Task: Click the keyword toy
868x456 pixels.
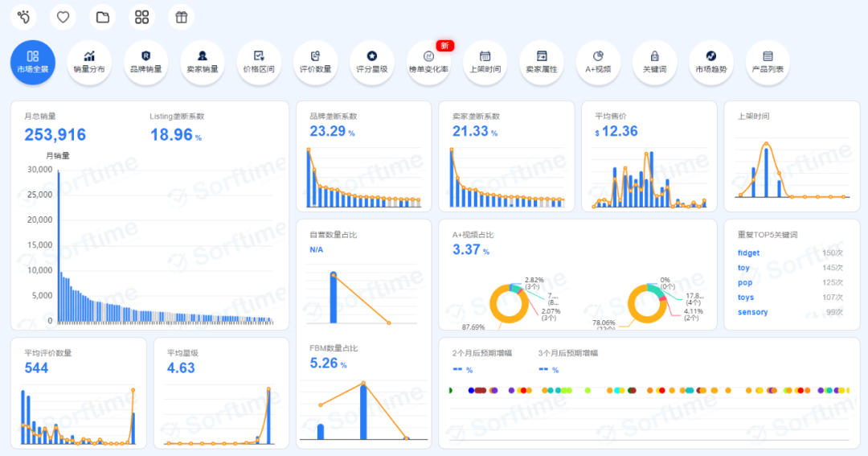Action: 743,268
